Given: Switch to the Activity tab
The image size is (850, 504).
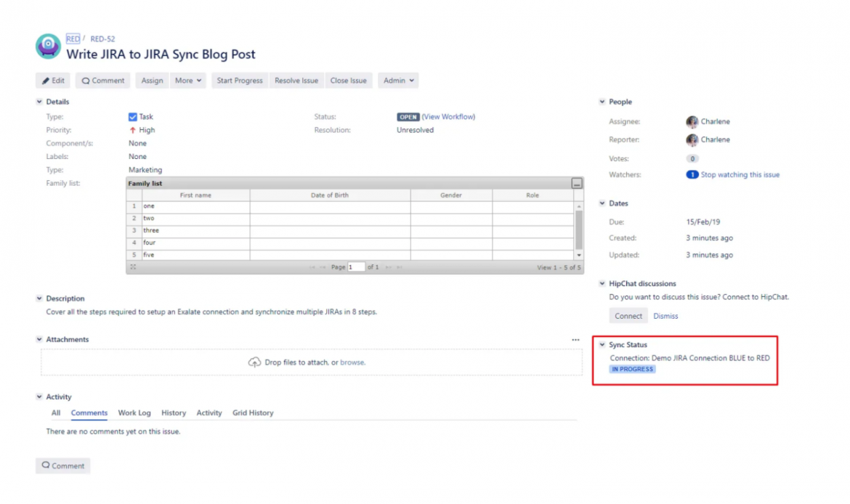Looking at the screenshot, I should pyautogui.click(x=209, y=413).
